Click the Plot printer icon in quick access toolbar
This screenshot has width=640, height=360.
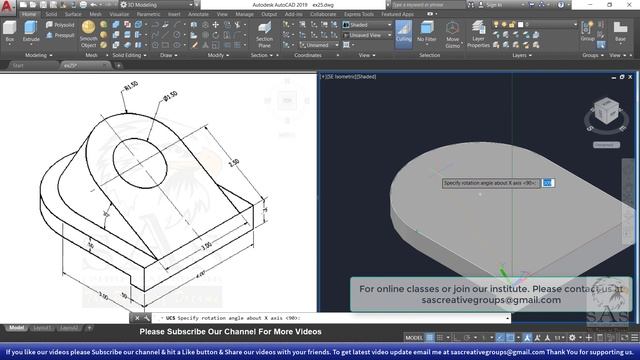[x=83, y=5]
